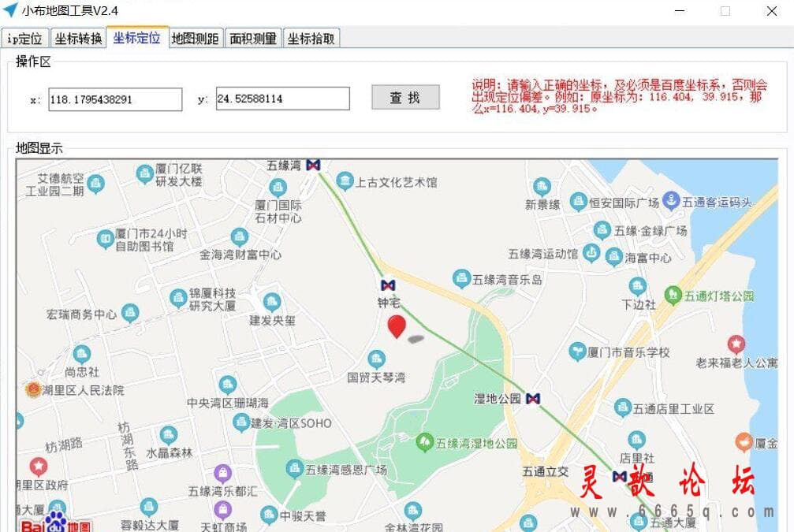
Task: Click the 海富中心 building icon
Action: tap(613, 257)
